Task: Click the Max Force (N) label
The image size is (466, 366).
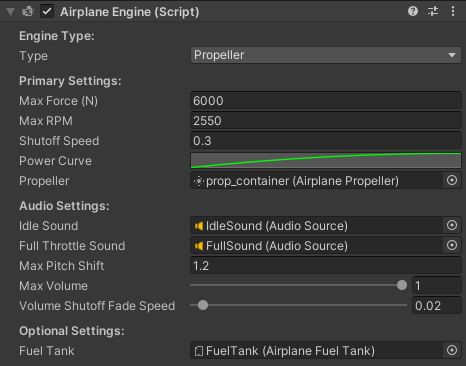Action: click(58, 101)
